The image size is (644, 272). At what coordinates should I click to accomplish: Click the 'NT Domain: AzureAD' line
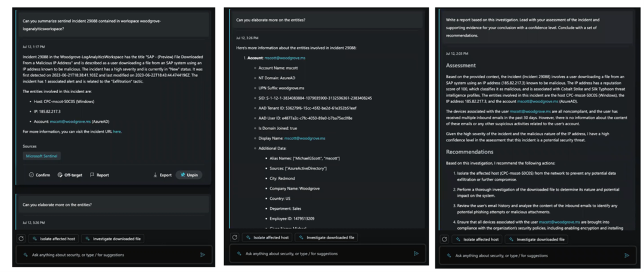[x=277, y=78]
